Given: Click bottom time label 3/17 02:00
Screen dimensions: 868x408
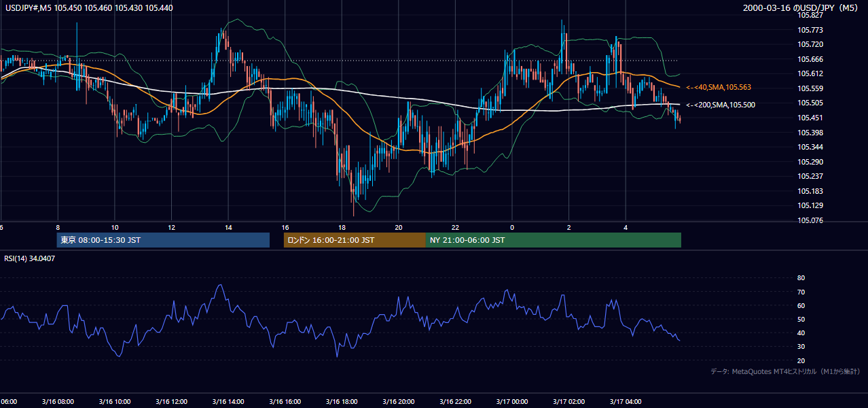Looking at the screenshot, I should coord(568,401).
